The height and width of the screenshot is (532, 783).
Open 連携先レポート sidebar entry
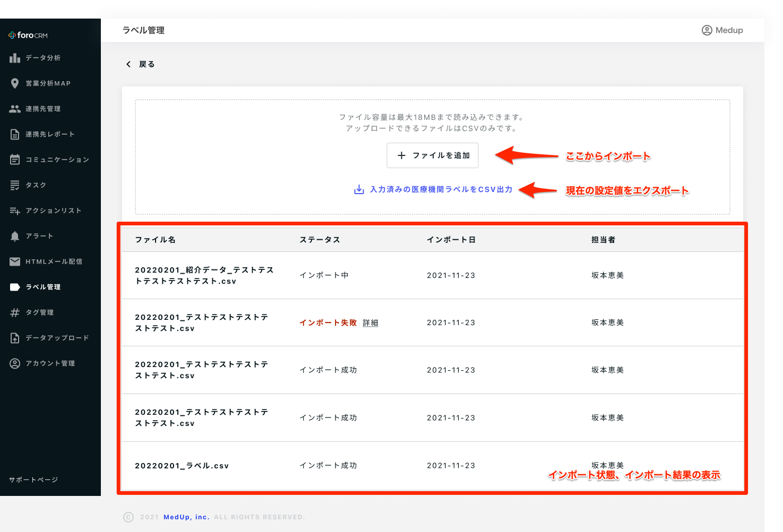pos(50,134)
